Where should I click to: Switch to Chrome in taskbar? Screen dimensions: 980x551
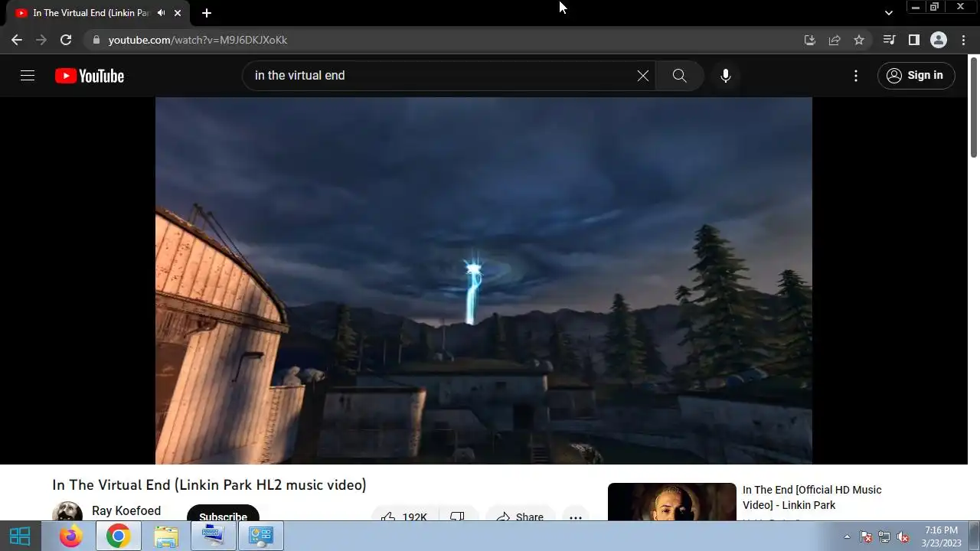118,536
